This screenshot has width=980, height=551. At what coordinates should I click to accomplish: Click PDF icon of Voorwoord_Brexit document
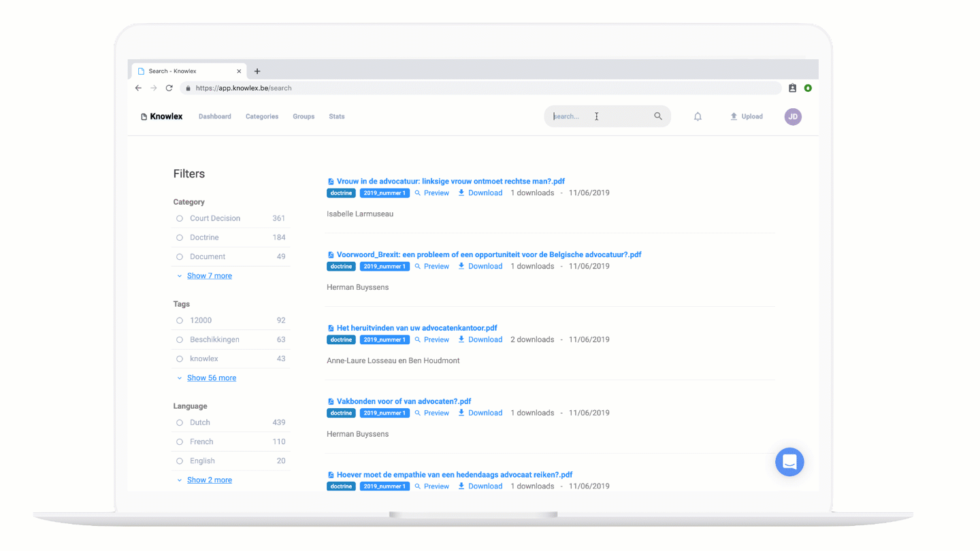tap(331, 255)
